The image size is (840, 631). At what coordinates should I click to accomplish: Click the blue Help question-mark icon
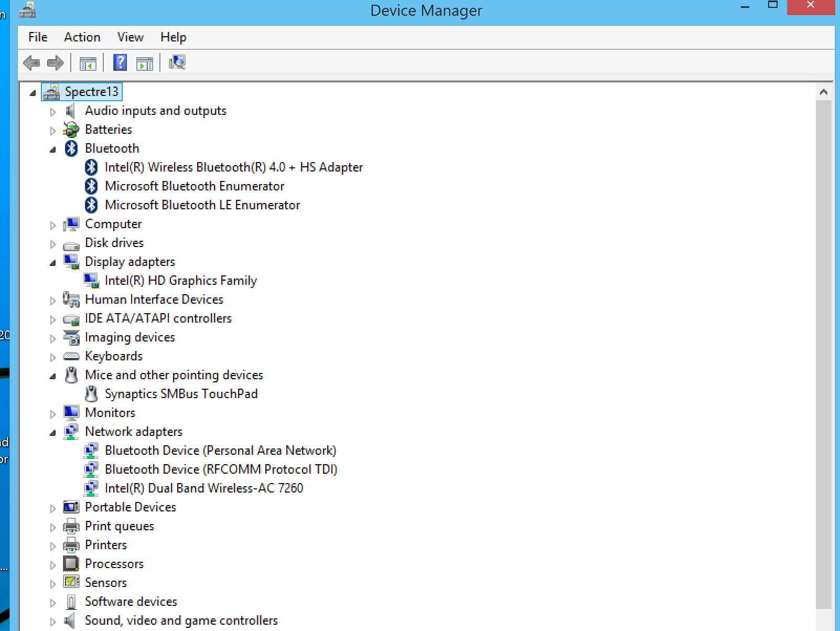pos(120,63)
